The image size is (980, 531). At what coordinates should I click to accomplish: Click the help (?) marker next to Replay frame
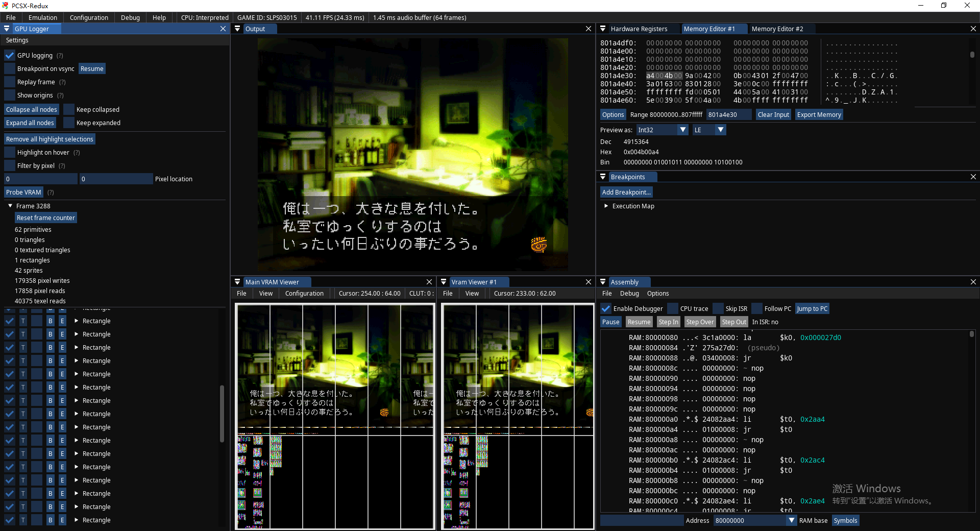[62, 82]
